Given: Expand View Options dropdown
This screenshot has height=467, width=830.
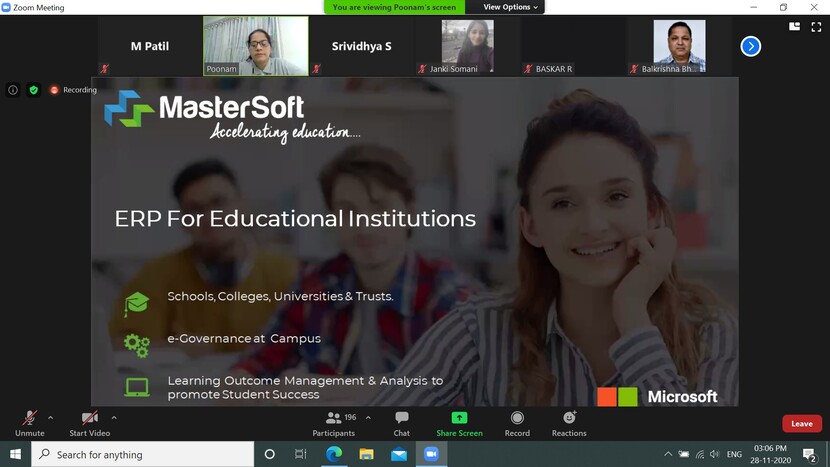Looking at the screenshot, I should (x=512, y=7).
